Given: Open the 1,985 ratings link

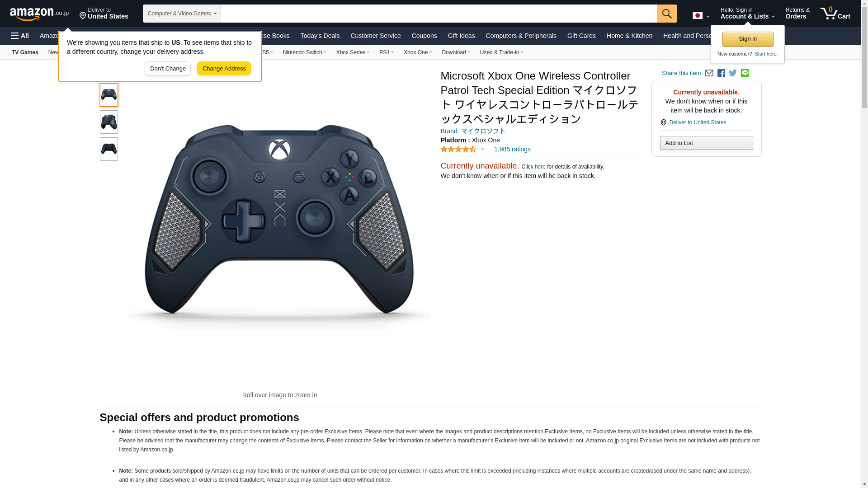Looking at the screenshot, I should [x=512, y=149].
